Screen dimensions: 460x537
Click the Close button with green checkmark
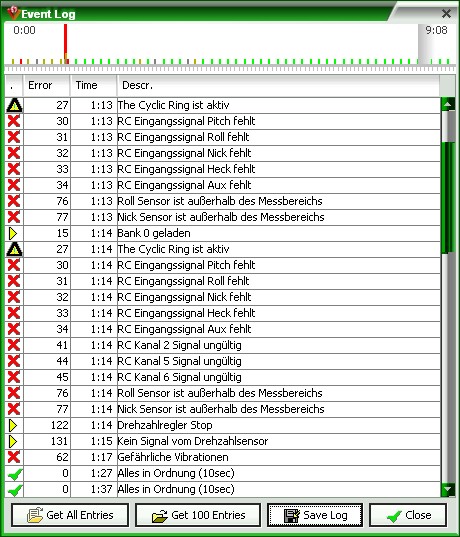click(x=408, y=515)
